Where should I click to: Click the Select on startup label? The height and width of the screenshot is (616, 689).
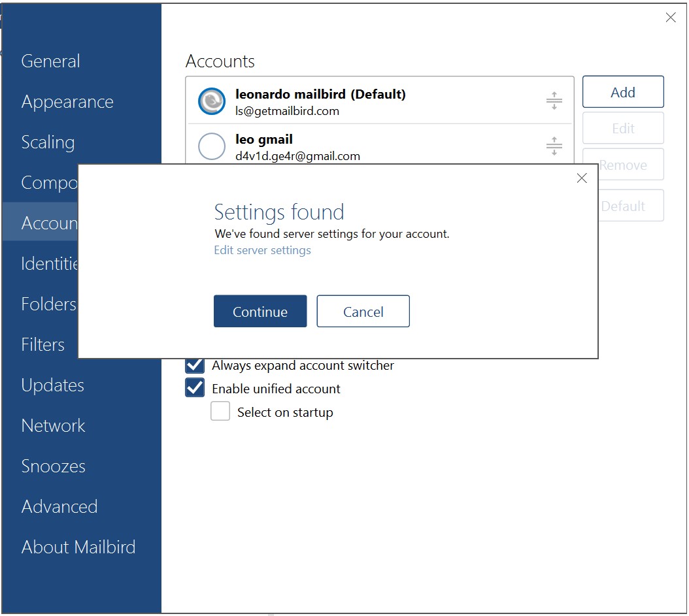click(x=285, y=412)
